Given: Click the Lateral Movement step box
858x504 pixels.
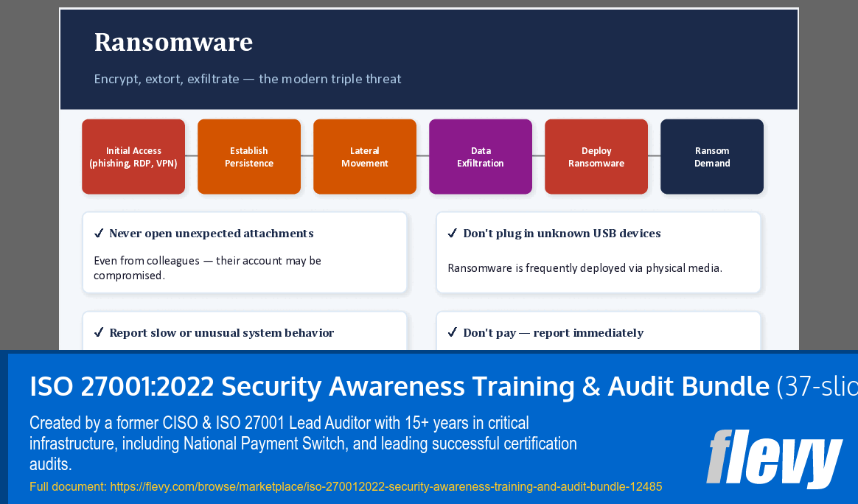Looking at the screenshot, I should coord(364,156).
